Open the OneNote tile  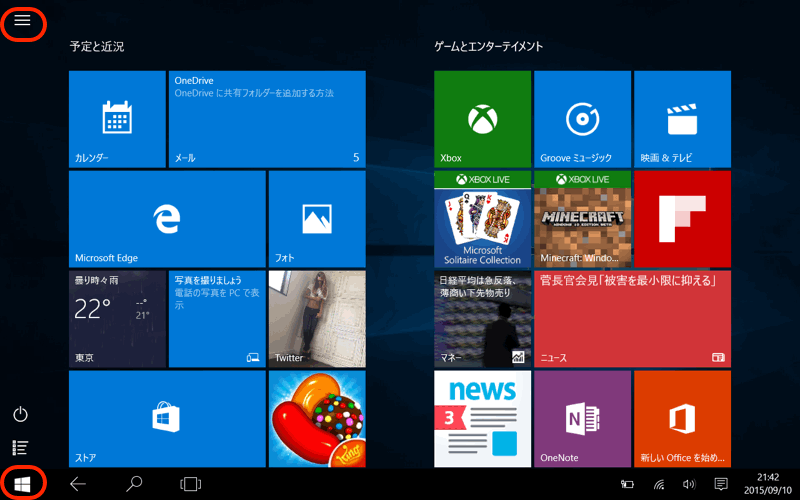click(x=582, y=418)
